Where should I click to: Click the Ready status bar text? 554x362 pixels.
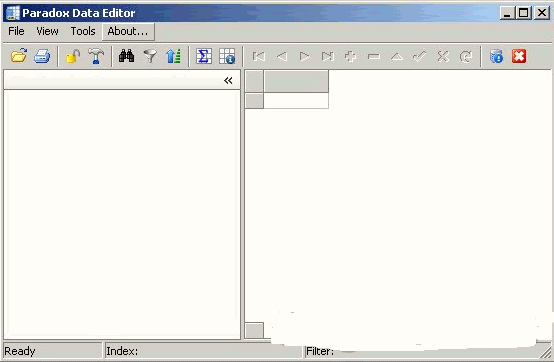[20, 351]
